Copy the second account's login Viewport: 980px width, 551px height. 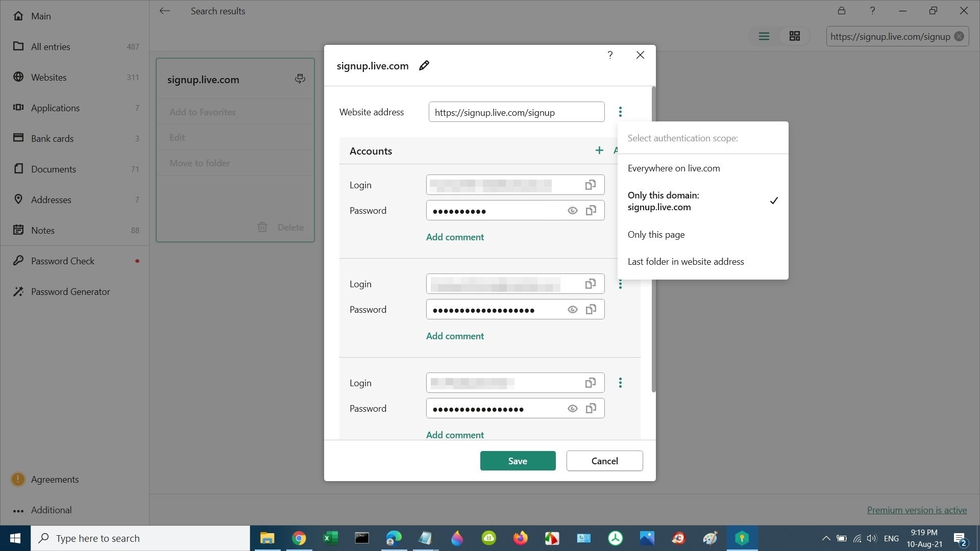pos(591,284)
